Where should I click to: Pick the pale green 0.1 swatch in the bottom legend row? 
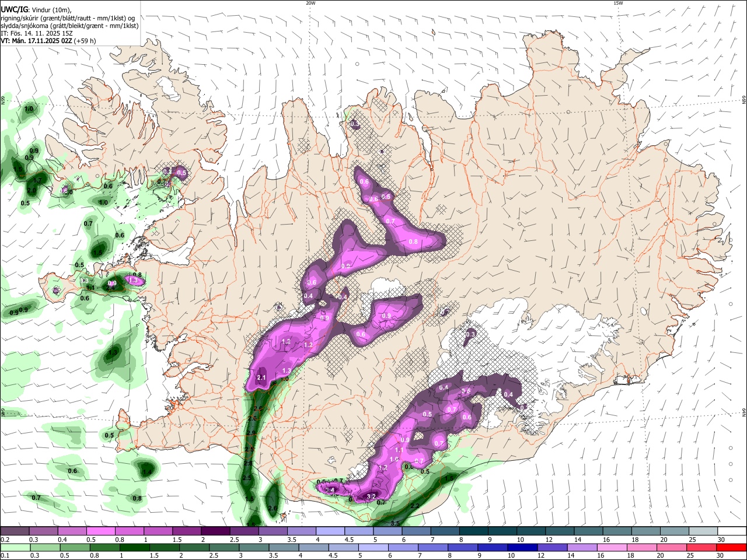[x=15, y=547]
